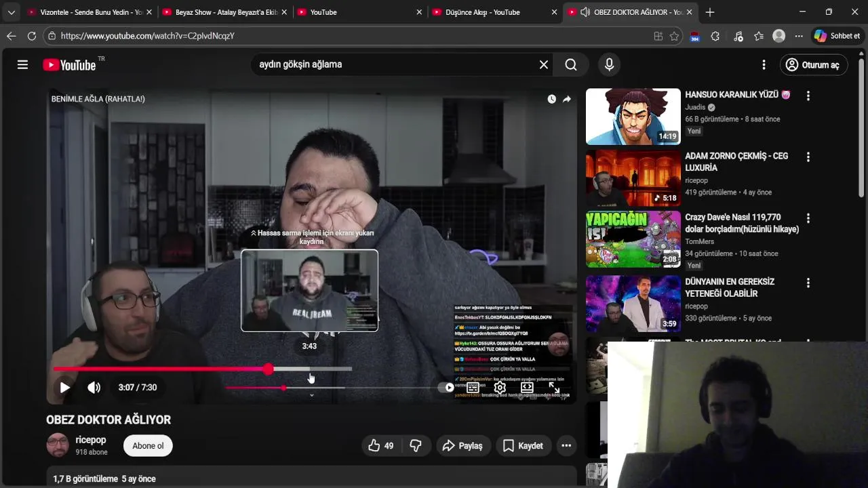The width and height of the screenshot is (868, 488).
Task: Like the video with thumbs up
Action: coord(380,445)
